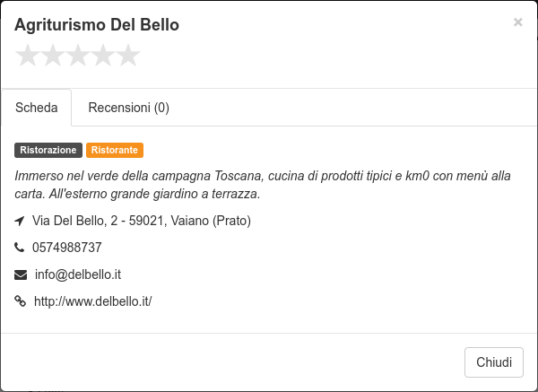
Task: Click the address arrow icon
Action: coord(20,221)
